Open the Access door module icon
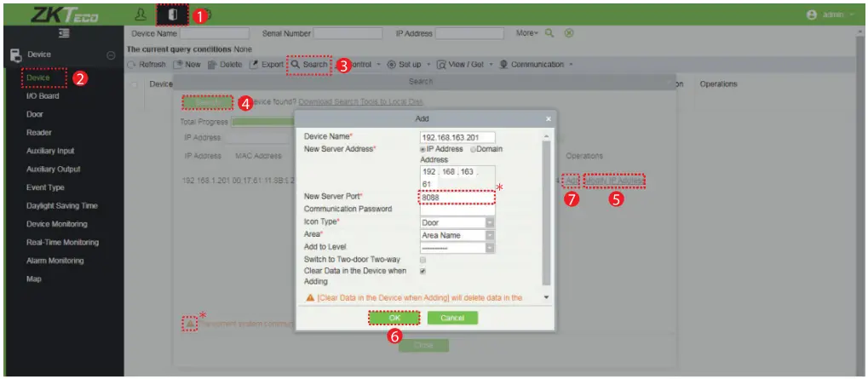 tap(172, 15)
